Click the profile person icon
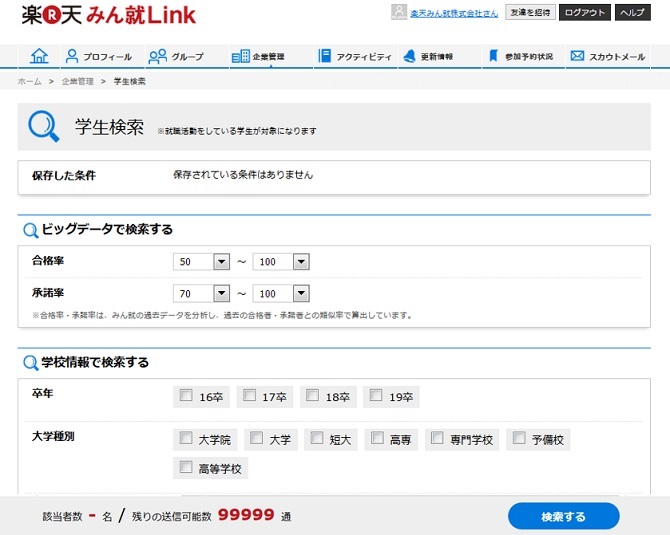Viewport: 670px width, 535px height. coord(71,57)
